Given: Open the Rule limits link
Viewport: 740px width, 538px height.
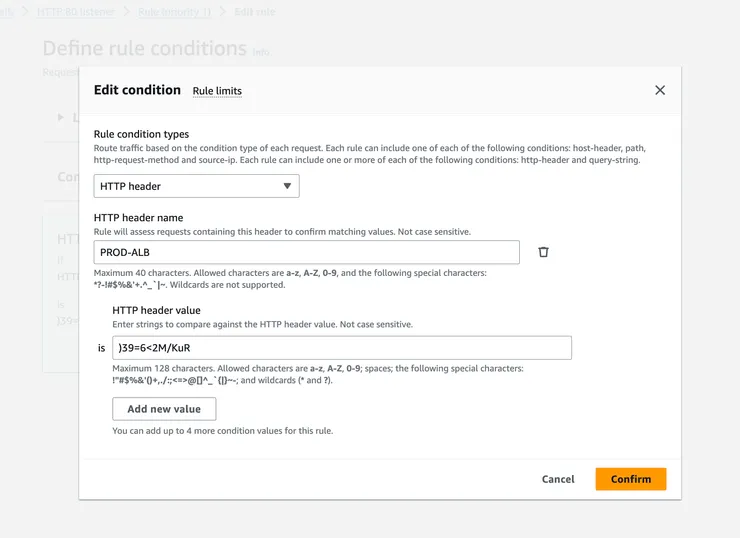Looking at the screenshot, I should [x=217, y=91].
